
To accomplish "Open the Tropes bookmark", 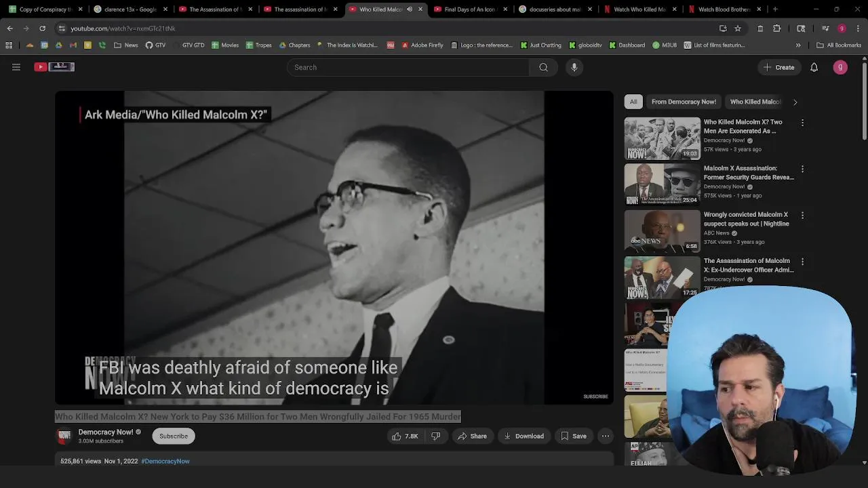I will [x=258, y=45].
